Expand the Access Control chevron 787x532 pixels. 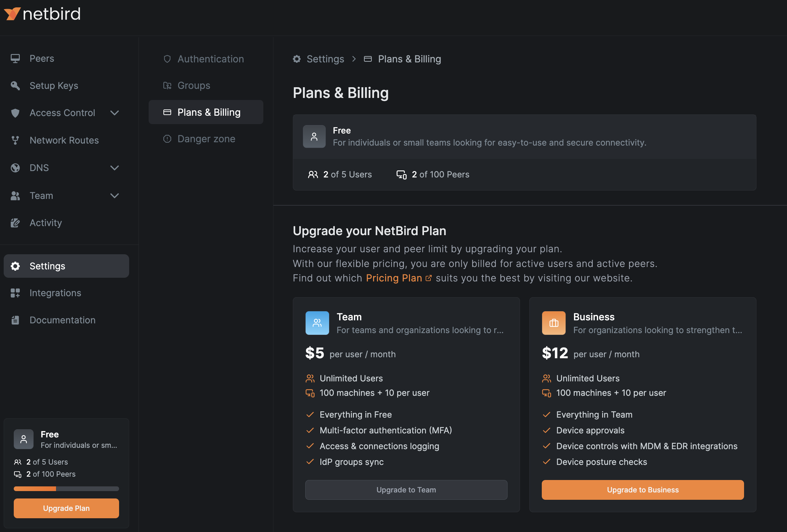coord(114,113)
